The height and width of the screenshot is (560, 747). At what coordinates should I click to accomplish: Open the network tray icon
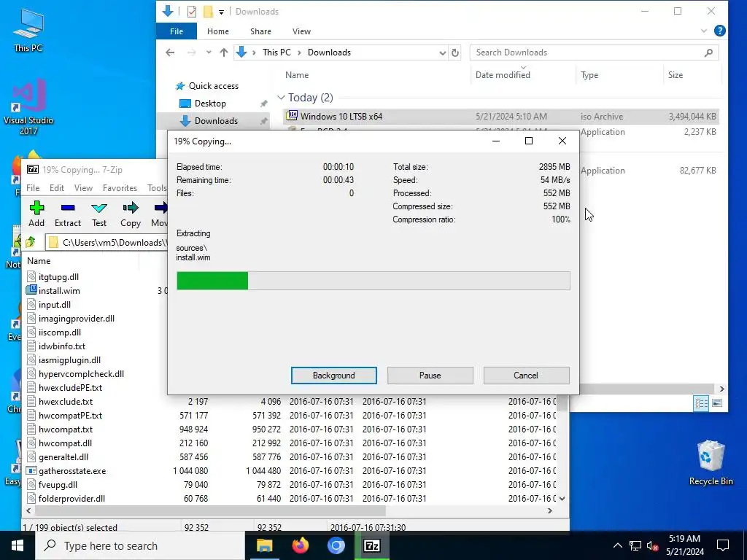635,545
